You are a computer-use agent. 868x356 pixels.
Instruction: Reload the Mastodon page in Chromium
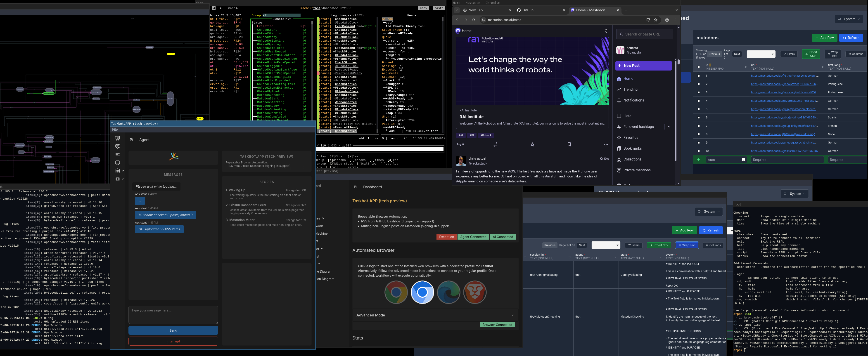pos(474,20)
